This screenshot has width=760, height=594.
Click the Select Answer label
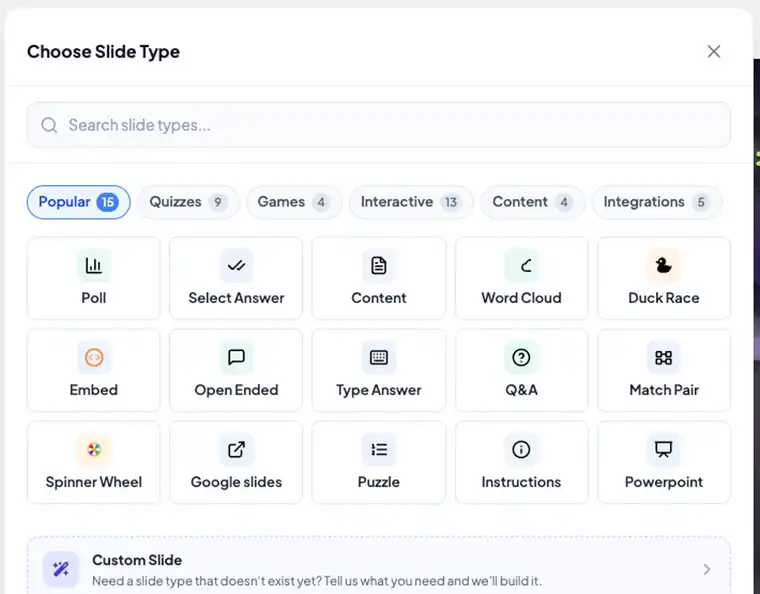click(x=237, y=298)
